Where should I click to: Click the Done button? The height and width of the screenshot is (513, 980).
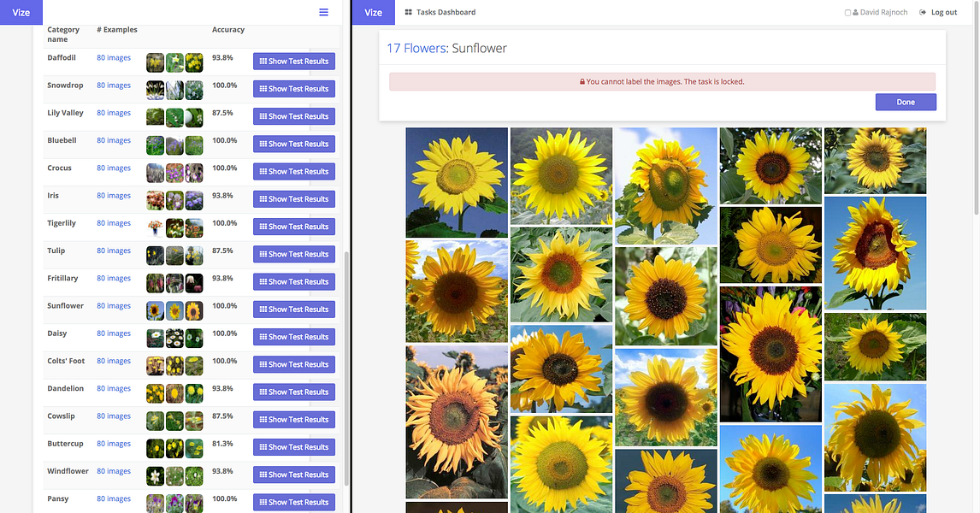906,102
